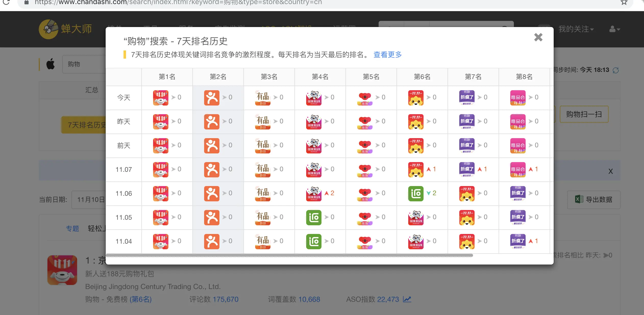Open the 大众点评 app icon under 第2名
Viewport: 644px width, 315px height.
tap(211, 97)
